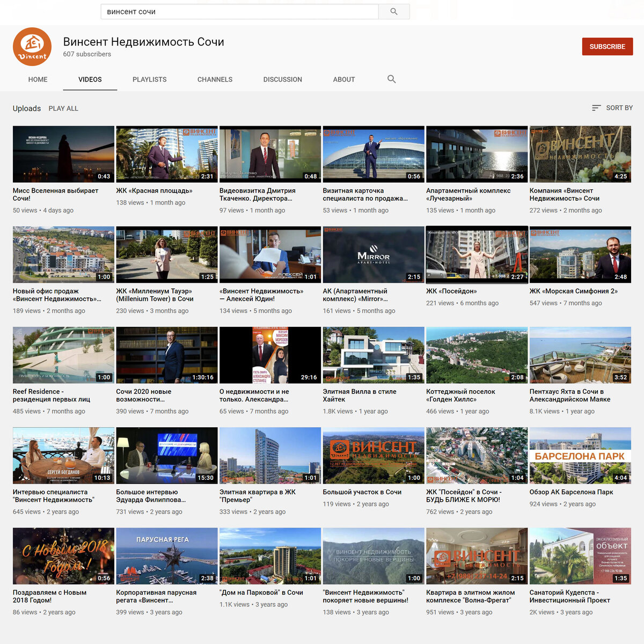Viewport: 644px width, 644px height.
Task: Play the Mirror apart-hotel video thumbnail
Action: click(374, 255)
